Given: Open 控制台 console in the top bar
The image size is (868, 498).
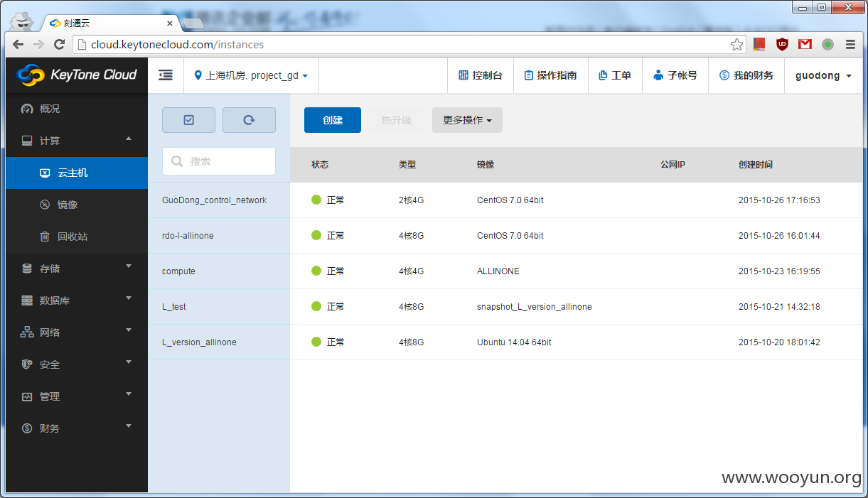Looking at the screenshot, I should (481, 75).
